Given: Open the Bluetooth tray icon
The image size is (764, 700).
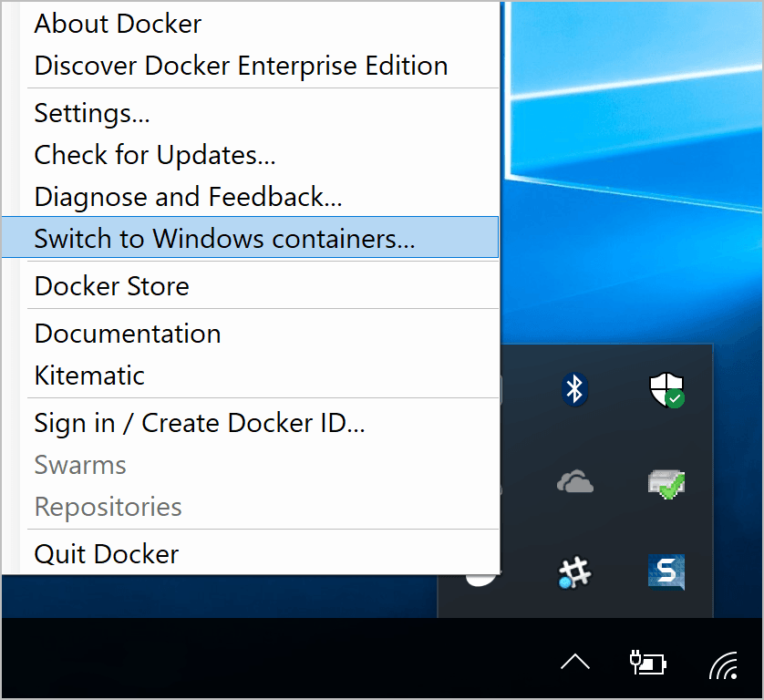Looking at the screenshot, I should [x=574, y=390].
